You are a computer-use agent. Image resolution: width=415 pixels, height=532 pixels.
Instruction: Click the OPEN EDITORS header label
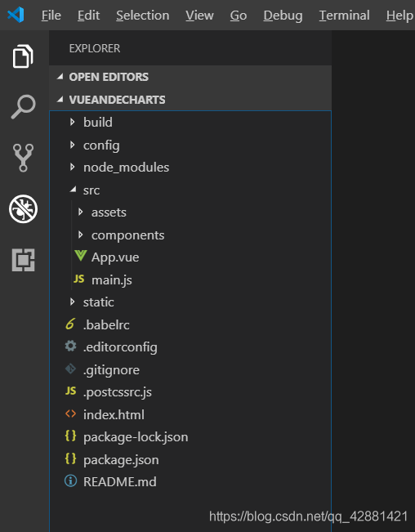(x=109, y=77)
